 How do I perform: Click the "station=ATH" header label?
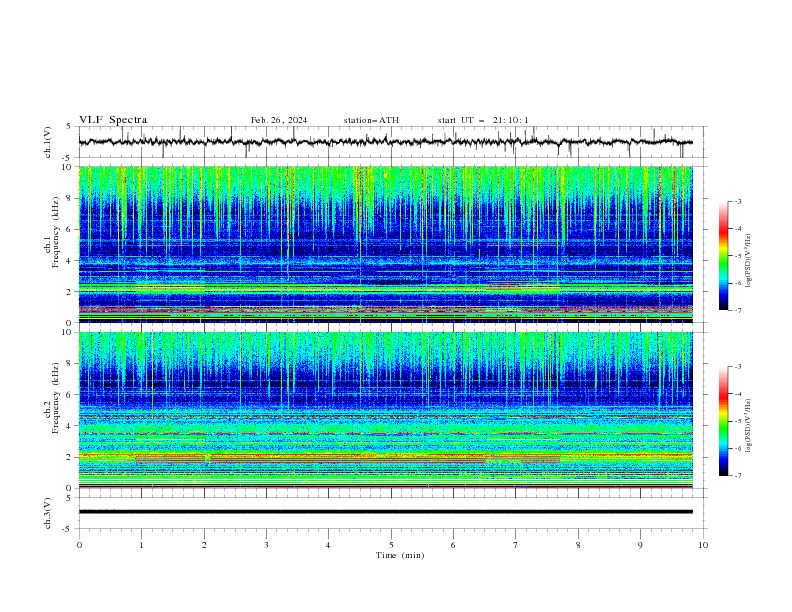click(371, 120)
